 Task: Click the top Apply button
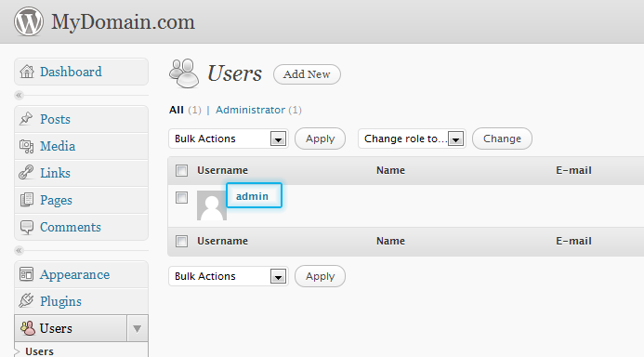pos(320,139)
